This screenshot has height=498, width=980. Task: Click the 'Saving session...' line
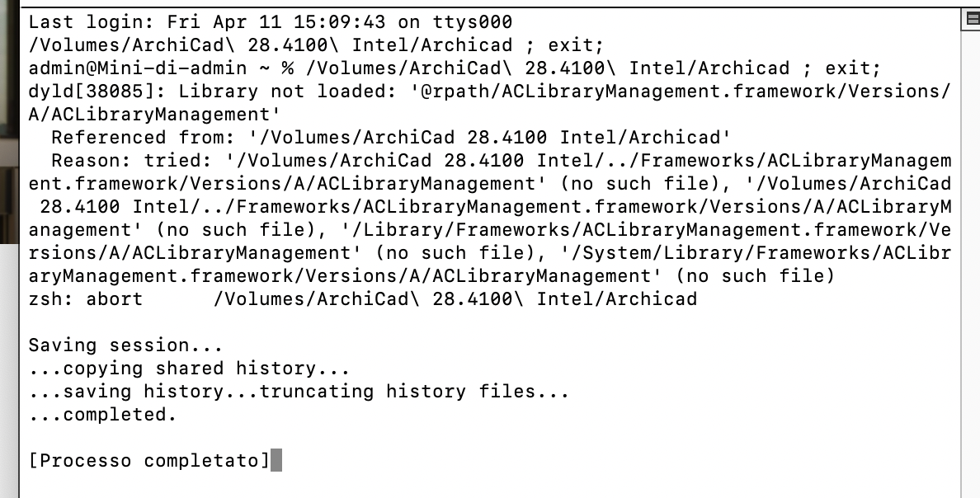pos(125,345)
